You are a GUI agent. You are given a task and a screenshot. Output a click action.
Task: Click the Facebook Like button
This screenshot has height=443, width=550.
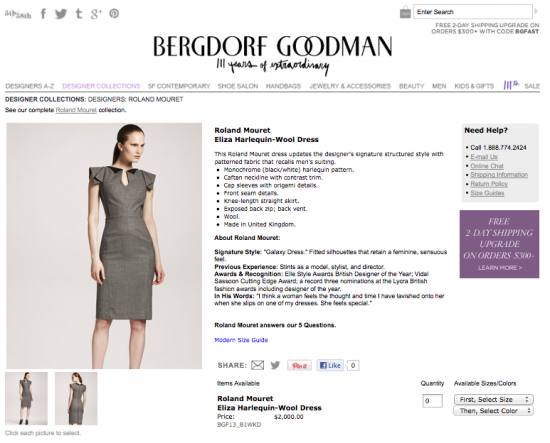click(330, 365)
